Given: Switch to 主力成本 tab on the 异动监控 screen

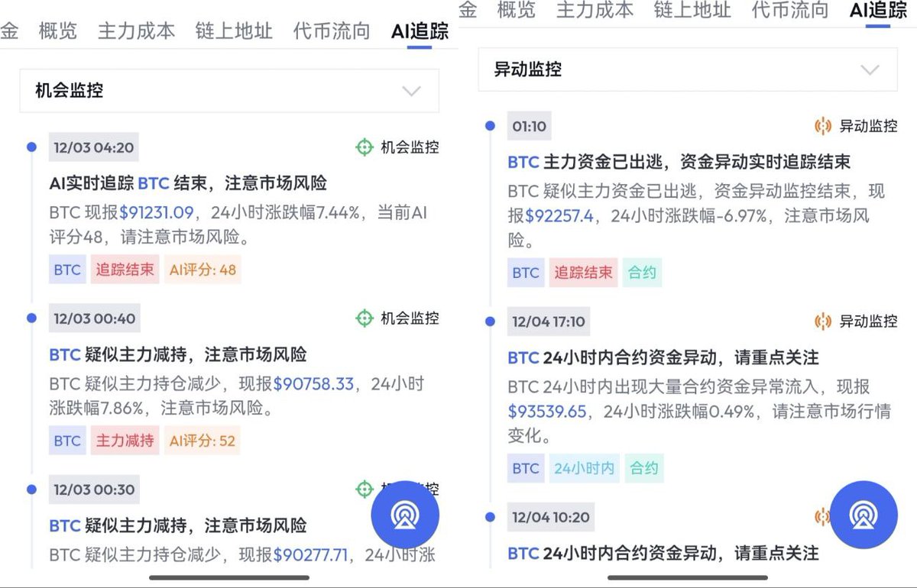Looking at the screenshot, I should coord(595,10).
